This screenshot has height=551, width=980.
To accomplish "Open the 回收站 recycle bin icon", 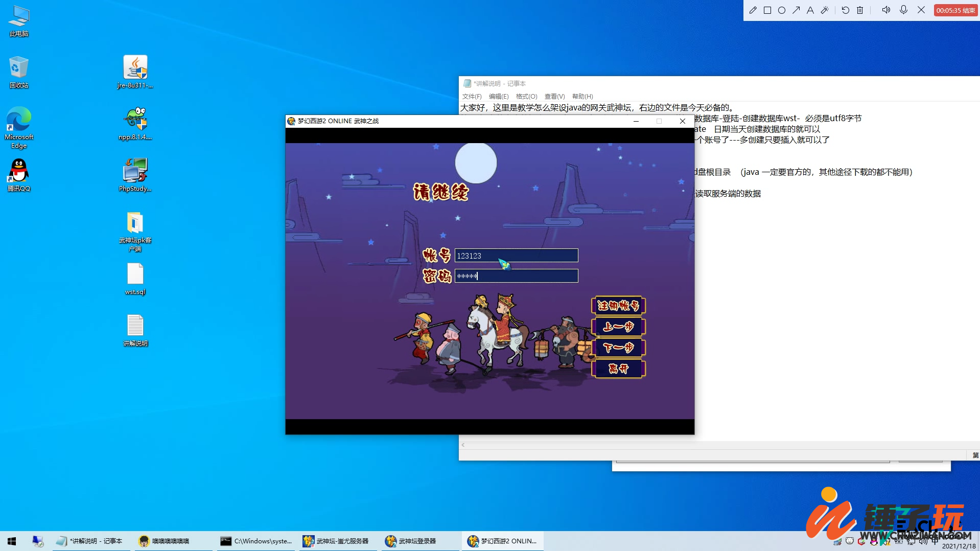I will pyautogui.click(x=19, y=73).
